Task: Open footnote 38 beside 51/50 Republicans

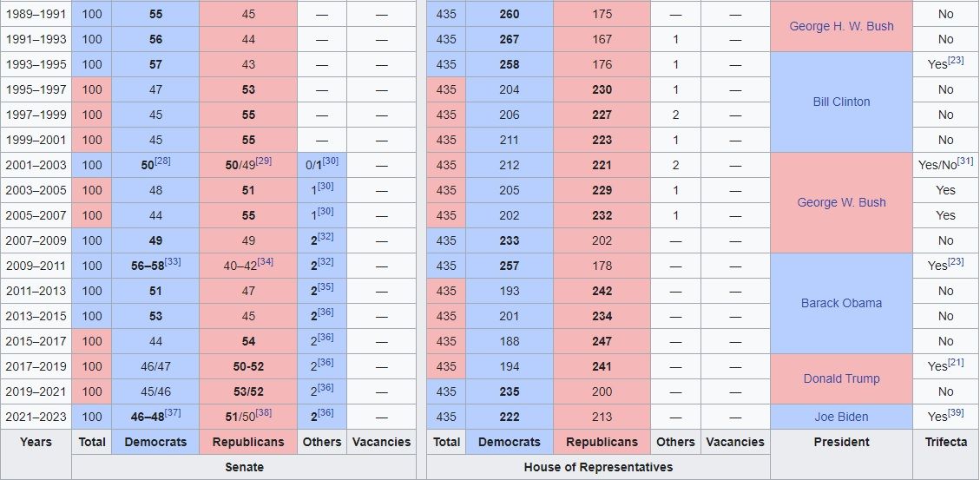Action: 265,413
